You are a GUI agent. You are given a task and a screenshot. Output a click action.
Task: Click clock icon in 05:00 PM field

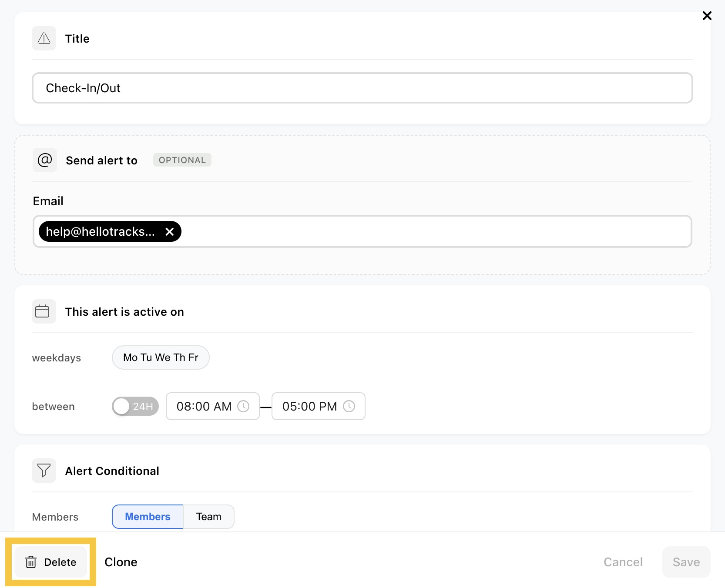349,406
